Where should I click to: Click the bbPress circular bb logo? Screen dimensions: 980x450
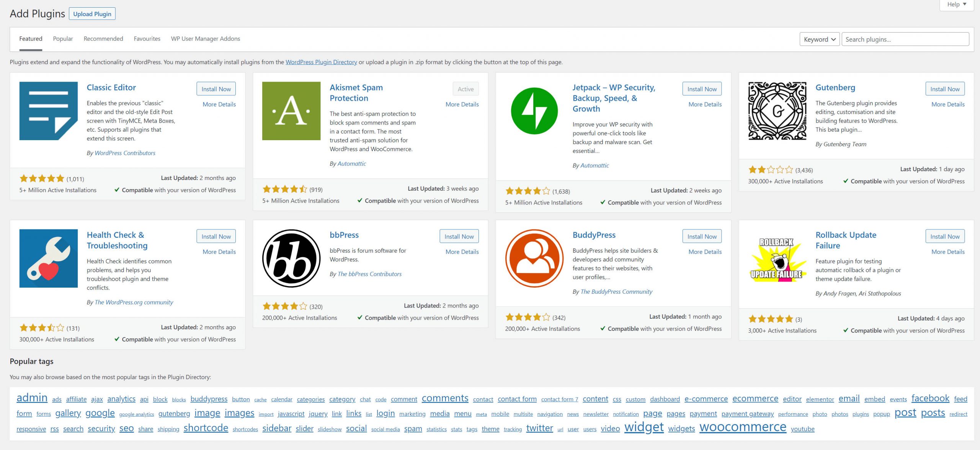291,259
